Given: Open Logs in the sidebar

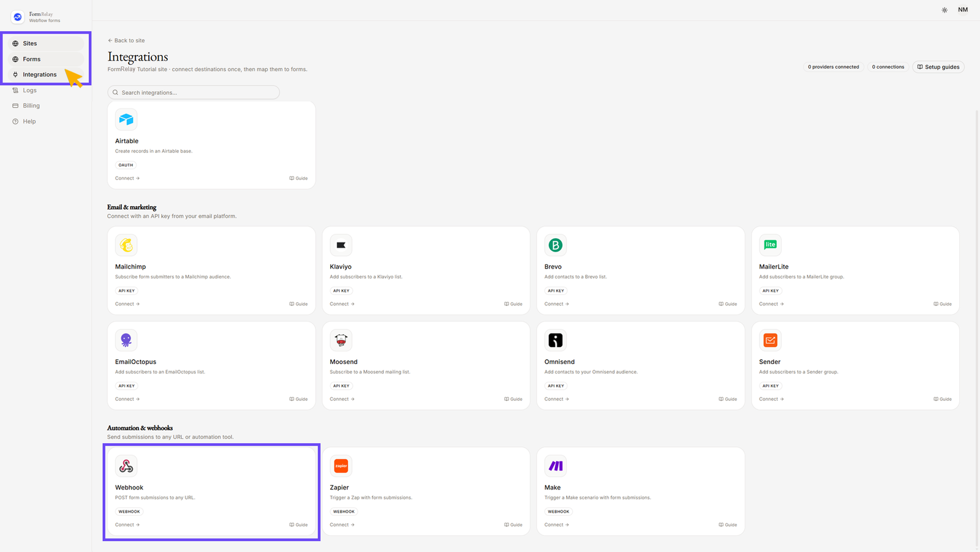Looking at the screenshot, I should 46,91.
